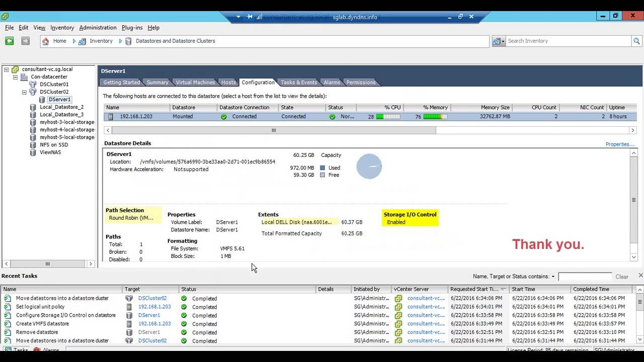The width and height of the screenshot is (644, 362).
Task: Select ViewNAS datastore
Action: pyautogui.click(x=50, y=152)
